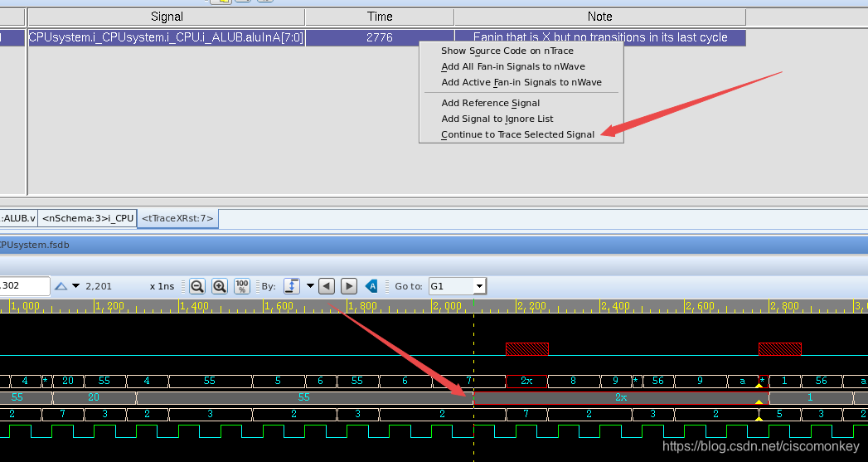The image size is (868, 462).
Task: Open the dropdown arrow beside delta icon
Action: click(x=75, y=286)
